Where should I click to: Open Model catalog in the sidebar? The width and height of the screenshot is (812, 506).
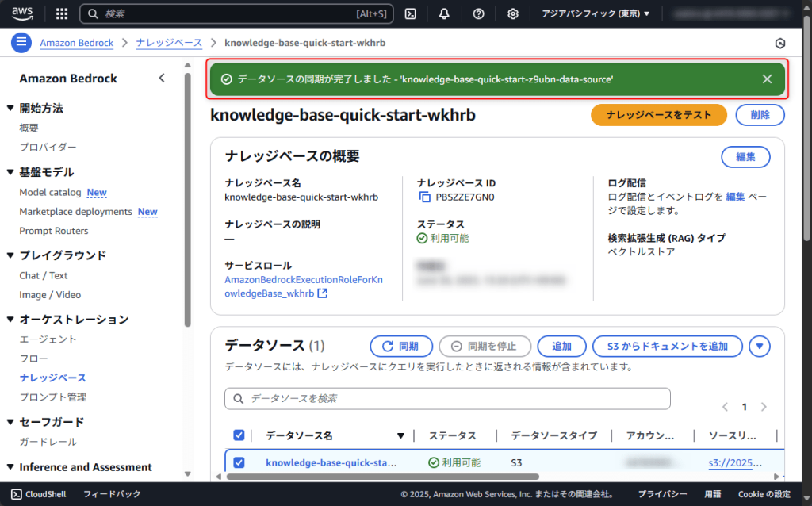pos(50,192)
